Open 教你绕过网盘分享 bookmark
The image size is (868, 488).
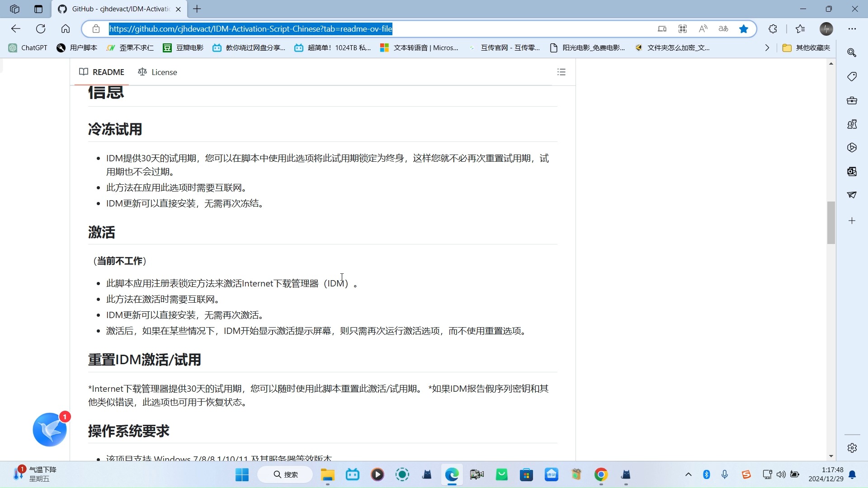point(249,48)
